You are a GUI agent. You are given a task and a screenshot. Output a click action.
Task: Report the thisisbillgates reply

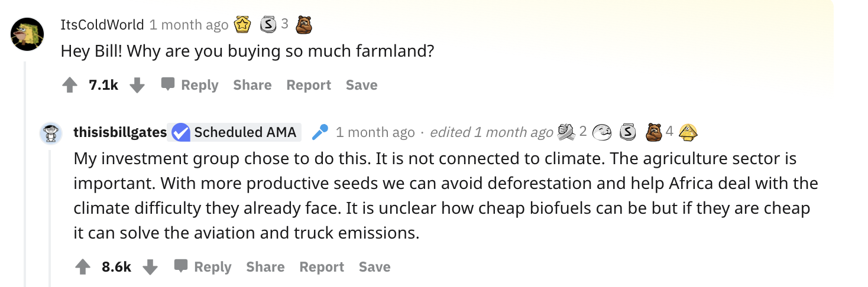[322, 267]
